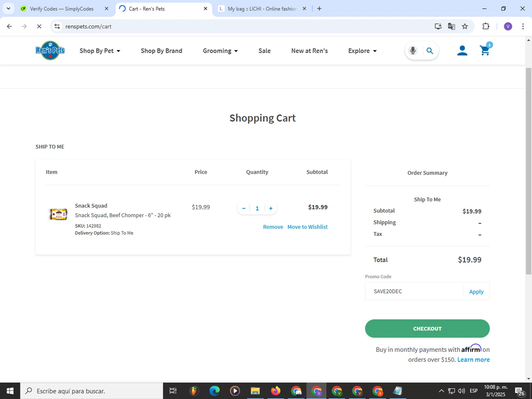Stop page loading with X button
The image size is (532, 399).
pyautogui.click(x=39, y=26)
